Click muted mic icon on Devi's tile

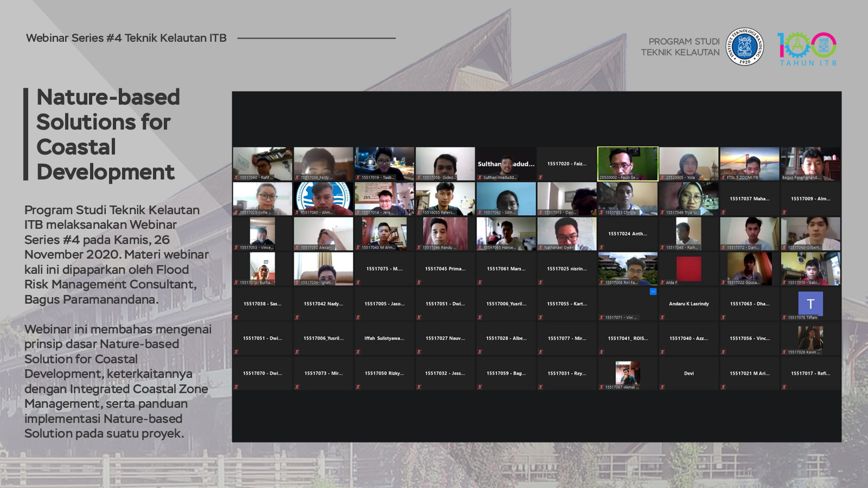662,387
